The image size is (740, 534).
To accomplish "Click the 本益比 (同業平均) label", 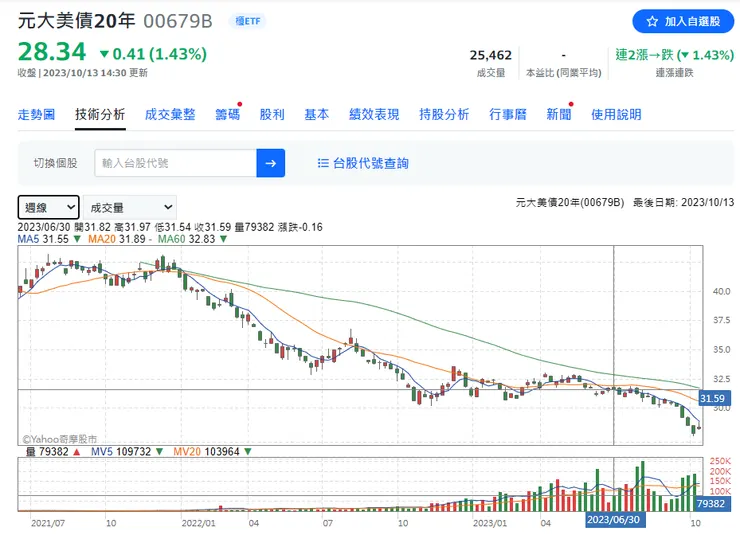I will [563, 73].
